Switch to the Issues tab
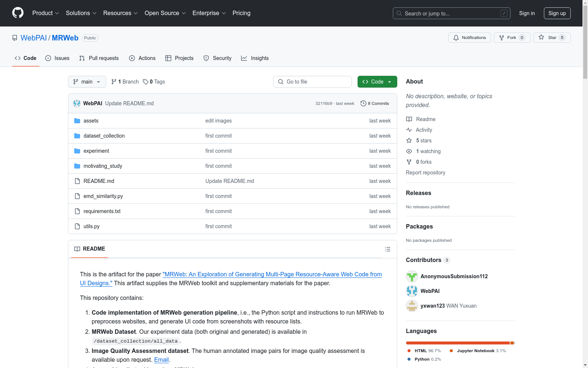This screenshot has height=368, width=588. pyautogui.click(x=57, y=58)
